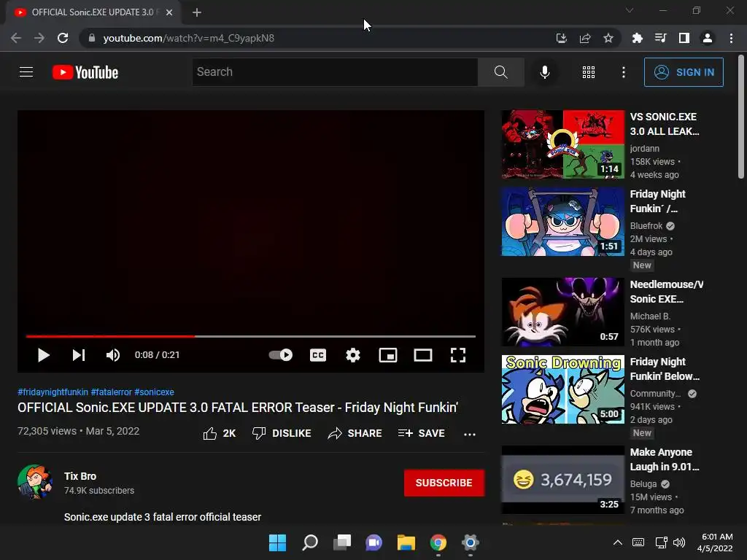Seek on the video progress bar

click(x=251, y=336)
